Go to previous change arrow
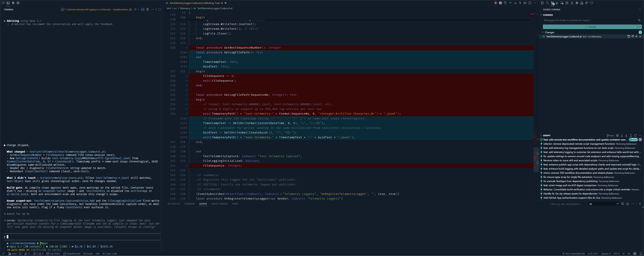Screen dimensions: 644x256 510,3
